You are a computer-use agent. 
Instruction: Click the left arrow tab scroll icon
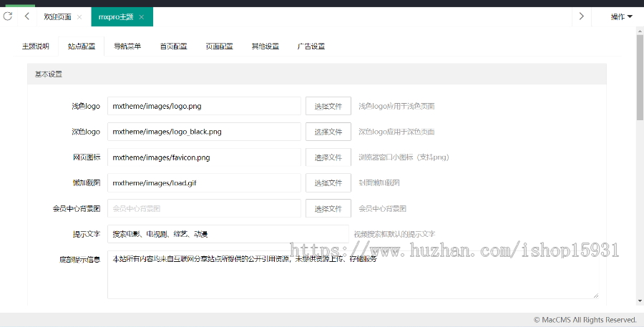[27, 16]
